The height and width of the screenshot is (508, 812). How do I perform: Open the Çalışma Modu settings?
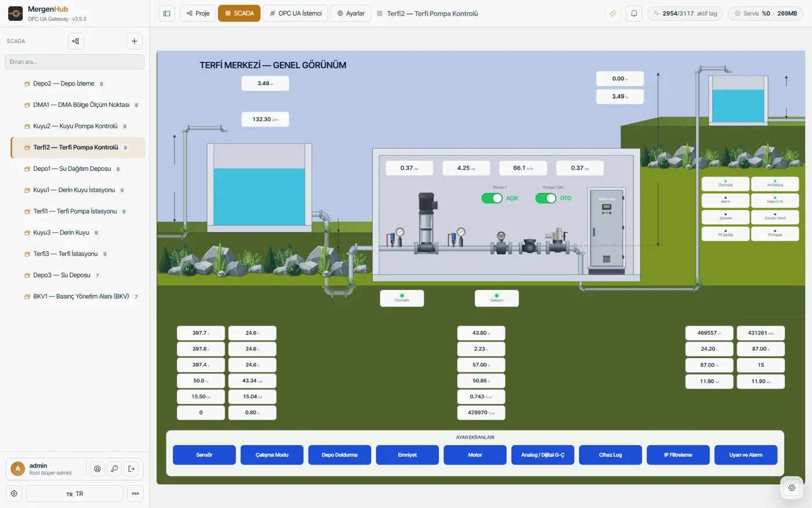272,455
